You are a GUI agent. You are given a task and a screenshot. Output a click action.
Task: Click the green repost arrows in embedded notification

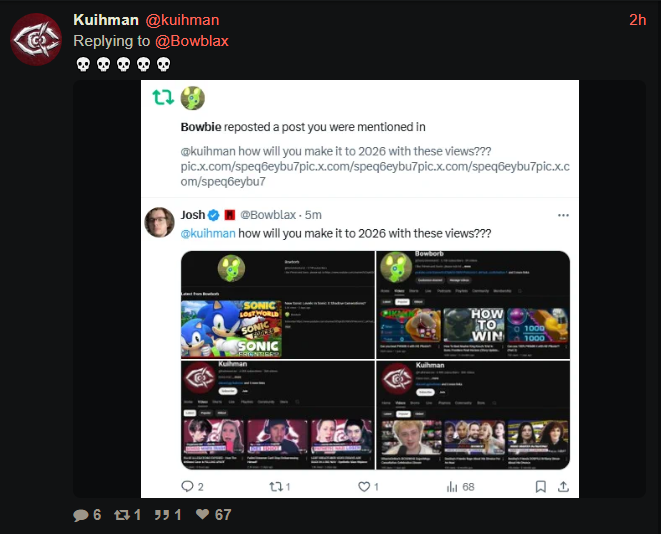[163, 97]
